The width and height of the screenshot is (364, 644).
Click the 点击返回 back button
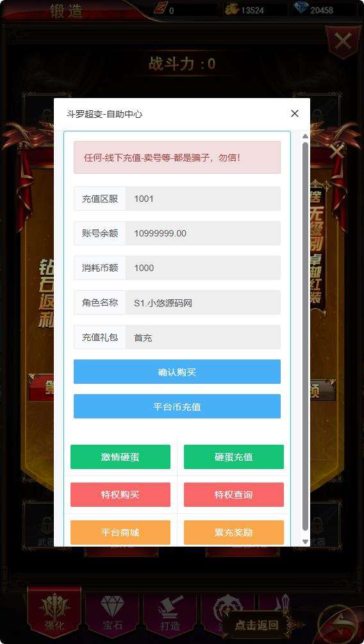pos(257,625)
